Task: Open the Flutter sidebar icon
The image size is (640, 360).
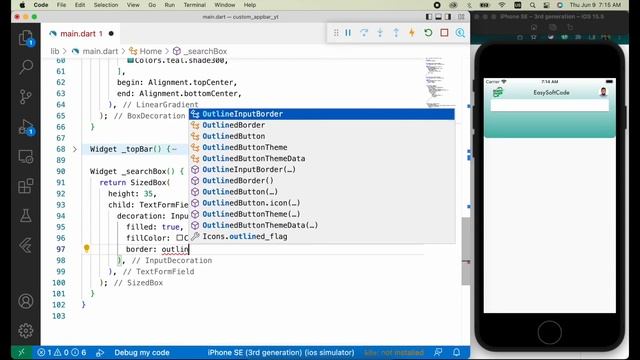Action: point(26,245)
